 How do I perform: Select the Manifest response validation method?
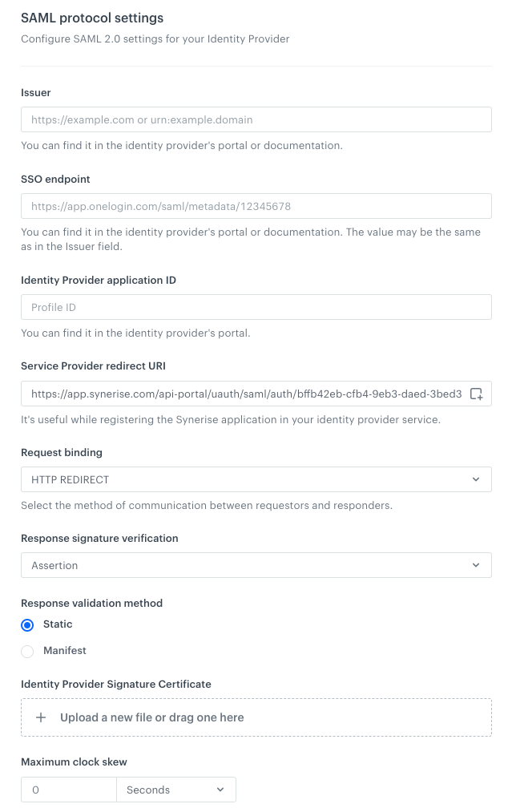pos(27,651)
